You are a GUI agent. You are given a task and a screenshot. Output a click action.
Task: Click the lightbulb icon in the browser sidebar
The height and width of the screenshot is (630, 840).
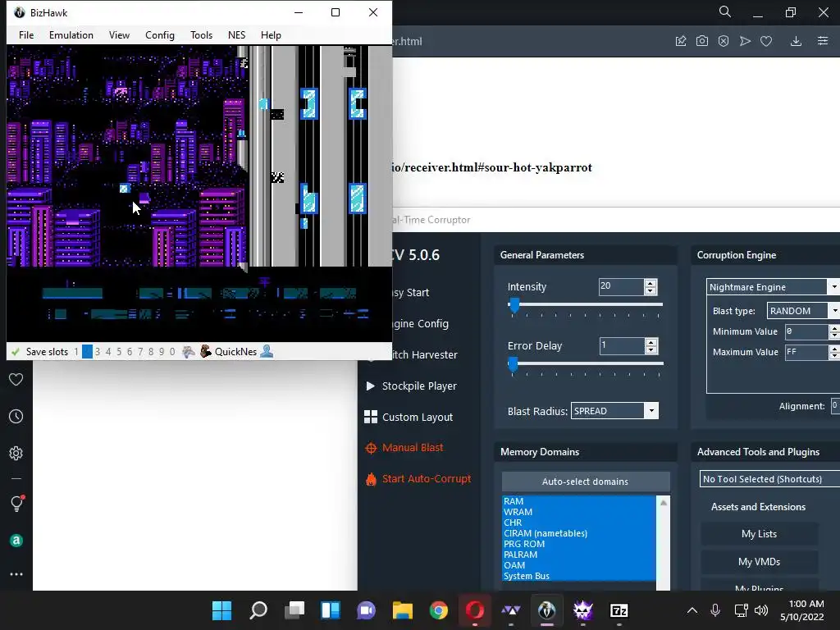pos(16,503)
